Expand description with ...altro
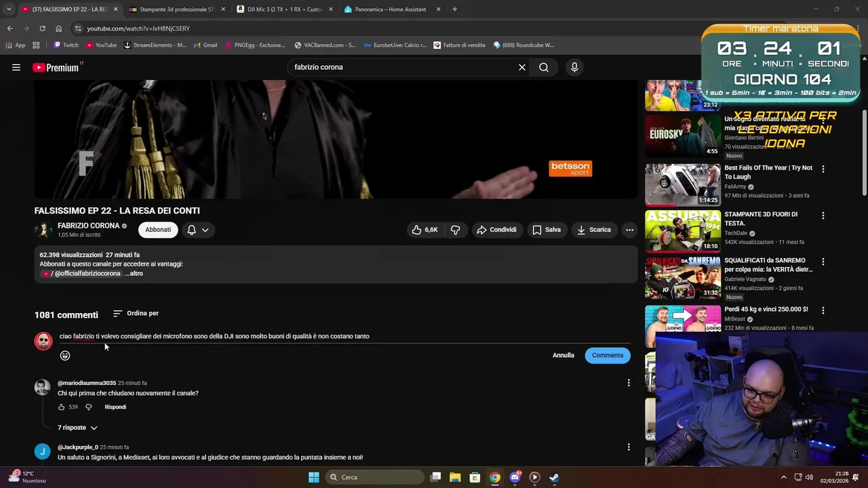This screenshot has height=488, width=868. [134, 273]
